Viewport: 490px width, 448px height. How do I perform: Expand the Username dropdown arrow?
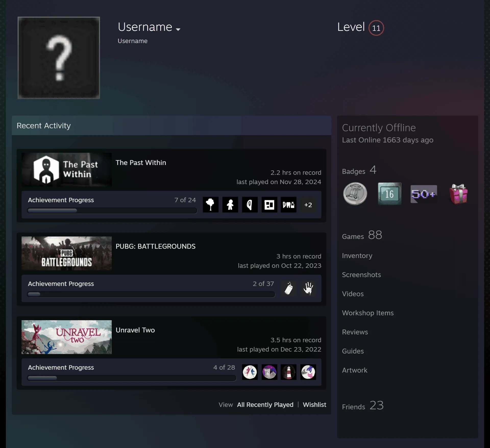(x=178, y=29)
